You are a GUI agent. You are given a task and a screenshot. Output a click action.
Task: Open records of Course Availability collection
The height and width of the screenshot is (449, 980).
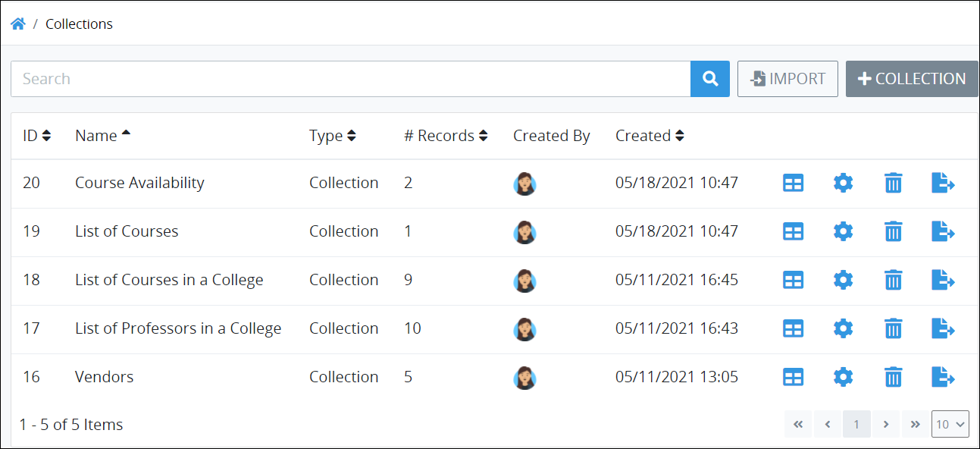(793, 183)
